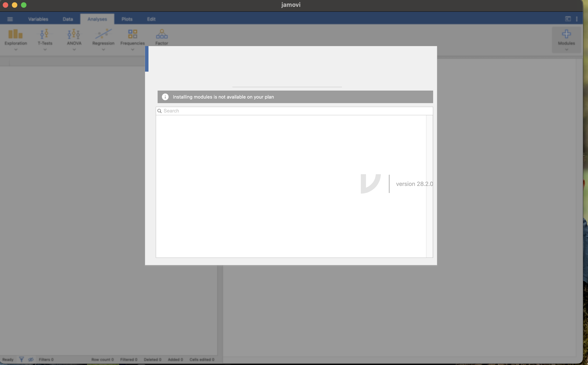Open the T-Tests analyses icon
588x365 pixels.
(45, 34)
